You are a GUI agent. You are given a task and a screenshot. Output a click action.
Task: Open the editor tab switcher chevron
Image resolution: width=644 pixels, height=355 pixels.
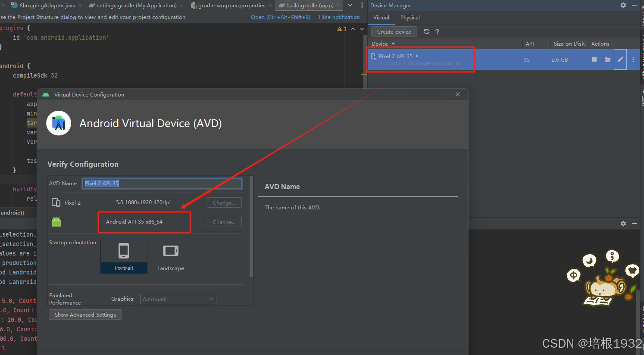(350, 5)
